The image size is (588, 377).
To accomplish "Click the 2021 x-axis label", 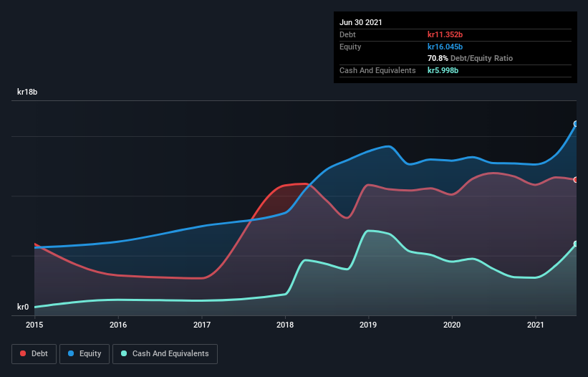I will coord(536,325).
